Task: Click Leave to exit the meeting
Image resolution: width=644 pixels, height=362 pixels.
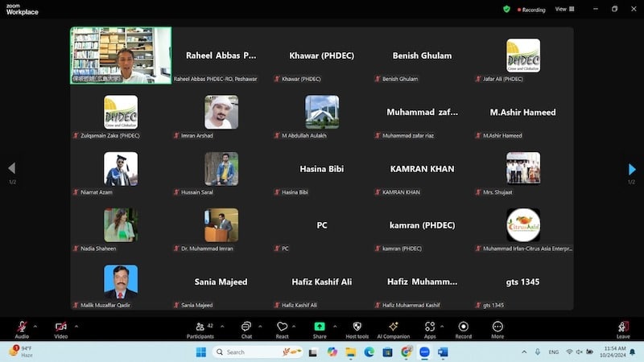Action: click(622, 328)
